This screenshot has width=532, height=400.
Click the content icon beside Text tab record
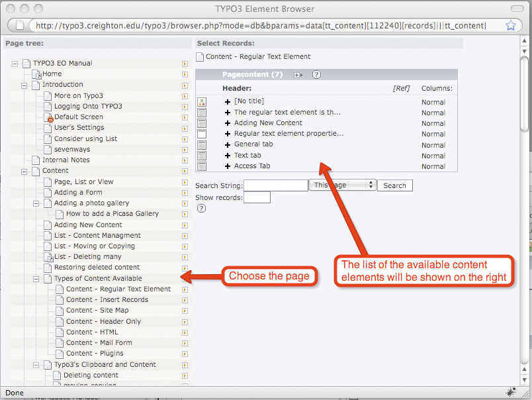coord(202,156)
